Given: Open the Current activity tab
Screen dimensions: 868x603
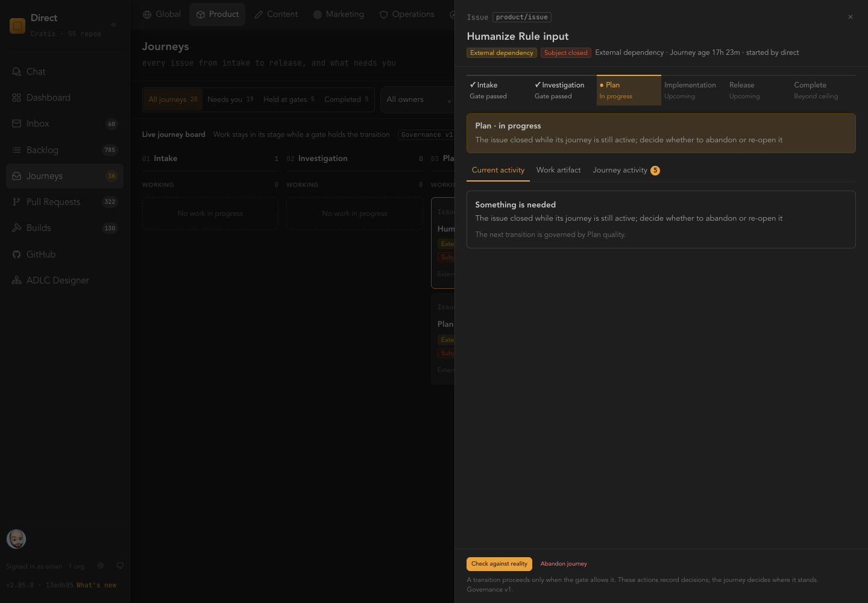Looking at the screenshot, I should coord(498,170).
